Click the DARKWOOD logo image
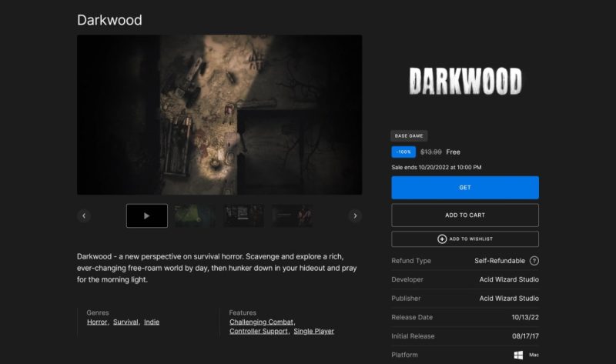This screenshot has height=364, width=616. pos(466,82)
